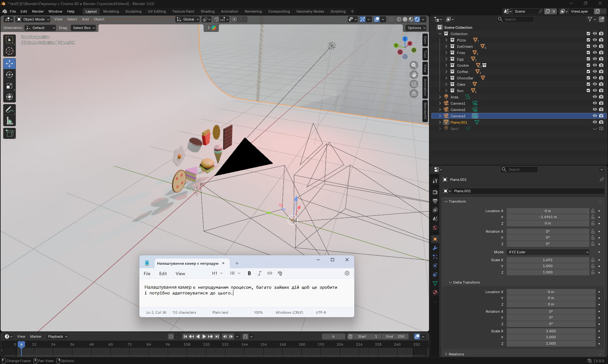Choose the Add Cube tool

tap(9, 133)
